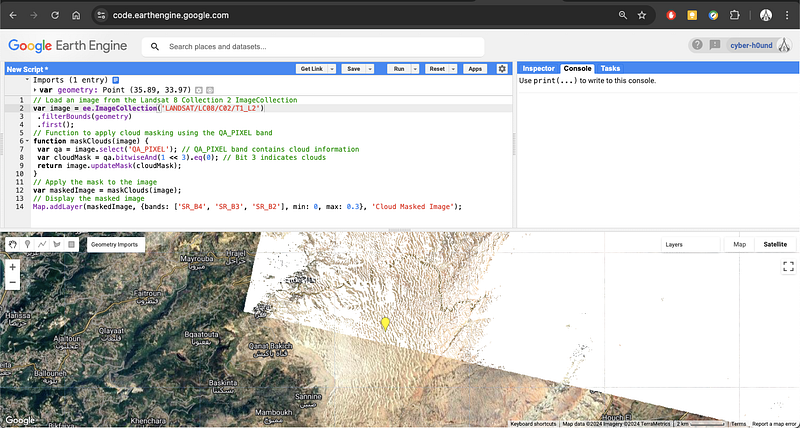Viewport: 800px width, 428px height.
Task: Click the search magnifier in dataset search
Action: click(x=155, y=47)
